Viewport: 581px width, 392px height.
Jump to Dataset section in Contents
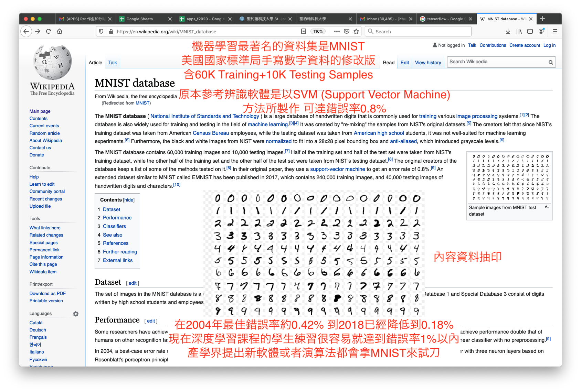[x=112, y=209]
